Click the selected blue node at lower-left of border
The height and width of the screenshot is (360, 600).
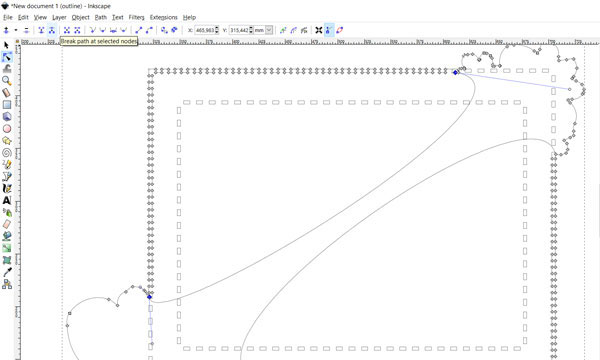150,297
